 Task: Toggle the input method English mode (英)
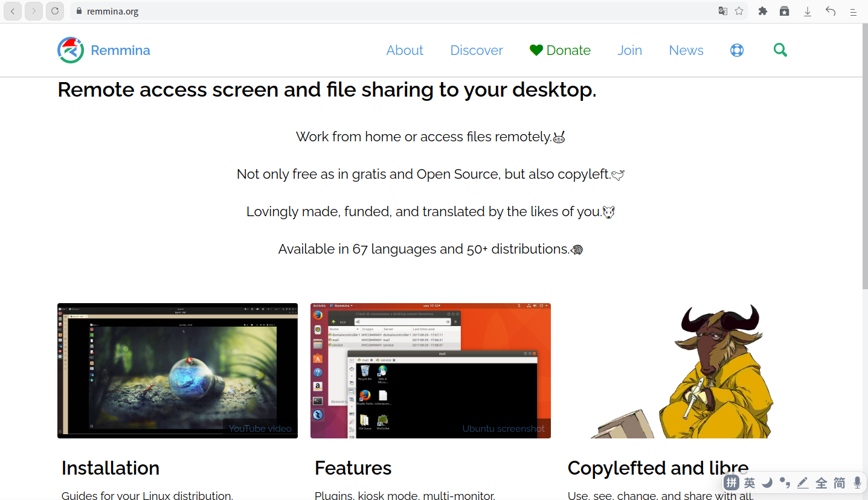pos(749,482)
